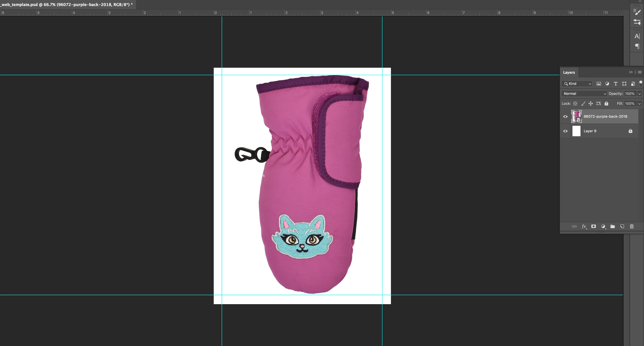Collapse the Layers panel with double arrows
The height and width of the screenshot is (346, 644).
click(631, 72)
